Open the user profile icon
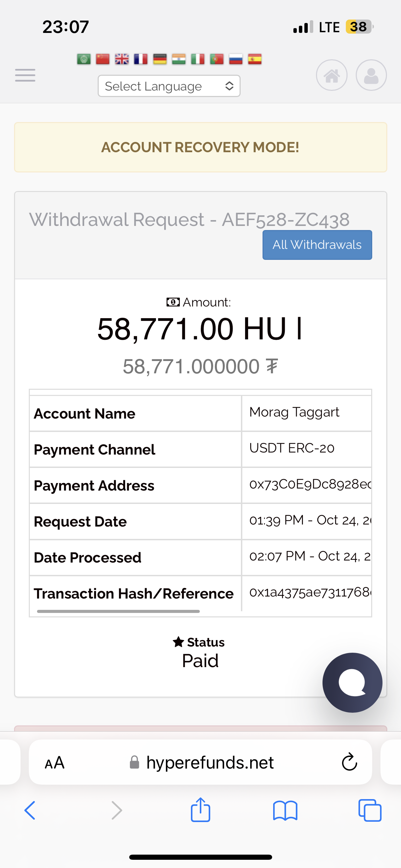Viewport: 401px width, 868px height. click(x=371, y=75)
